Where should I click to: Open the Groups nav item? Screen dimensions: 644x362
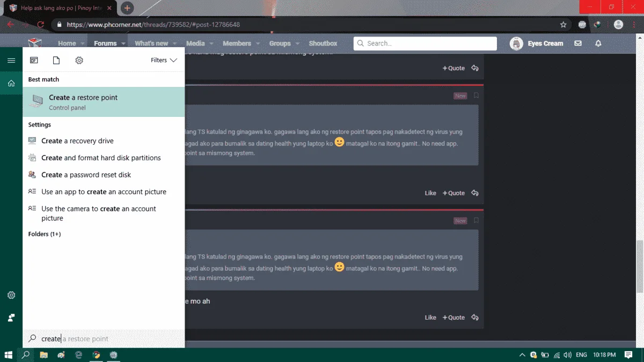tap(280, 43)
